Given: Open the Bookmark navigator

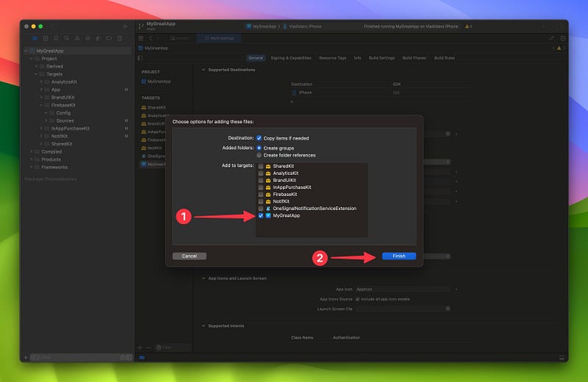Looking at the screenshot, I should (56, 38).
